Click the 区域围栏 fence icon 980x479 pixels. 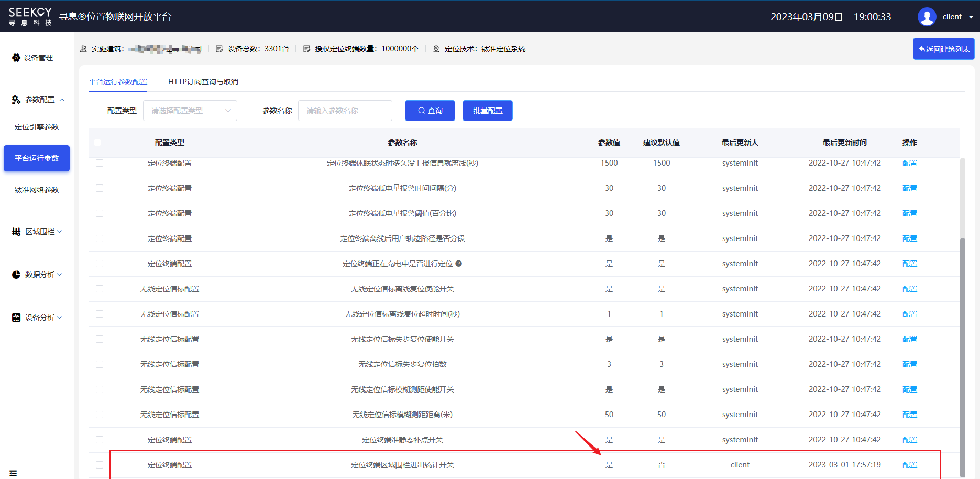[x=16, y=232]
